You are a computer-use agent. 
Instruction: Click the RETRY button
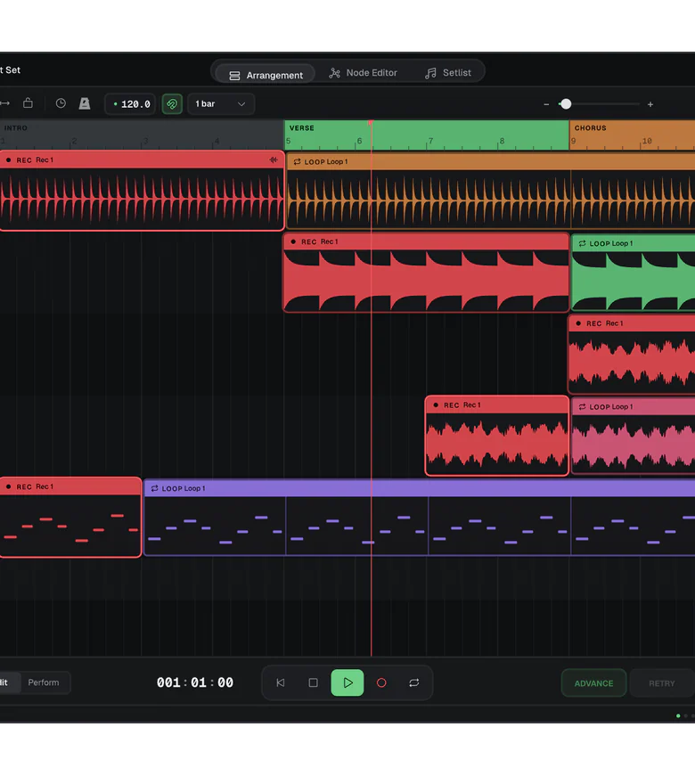point(661,683)
